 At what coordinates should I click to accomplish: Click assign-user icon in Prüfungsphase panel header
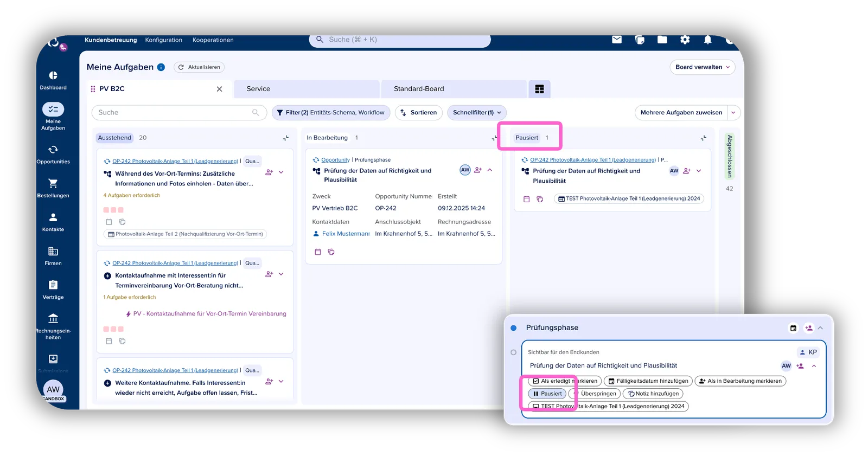[x=809, y=328]
